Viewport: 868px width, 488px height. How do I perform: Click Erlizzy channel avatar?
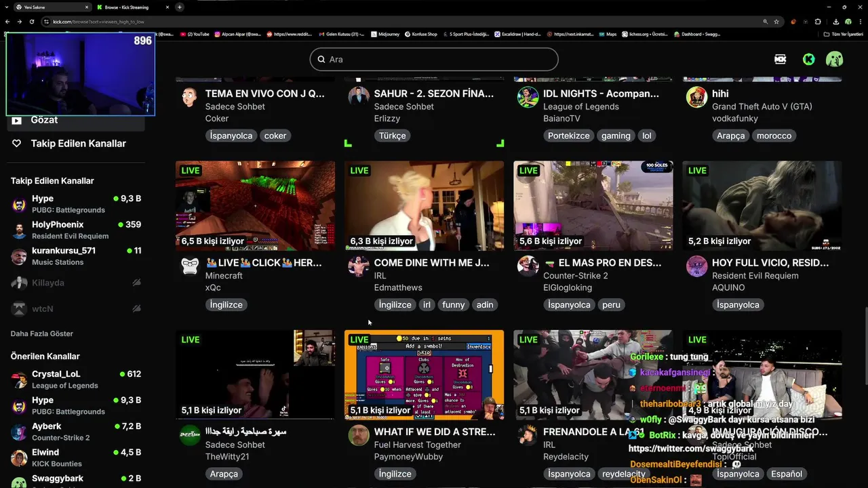pyautogui.click(x=359, y=97)
